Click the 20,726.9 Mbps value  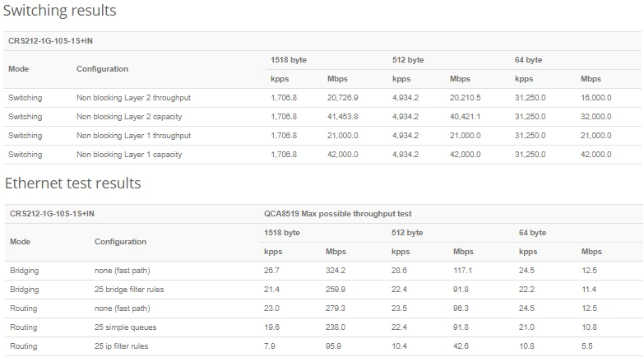click(x=342, y=98)
